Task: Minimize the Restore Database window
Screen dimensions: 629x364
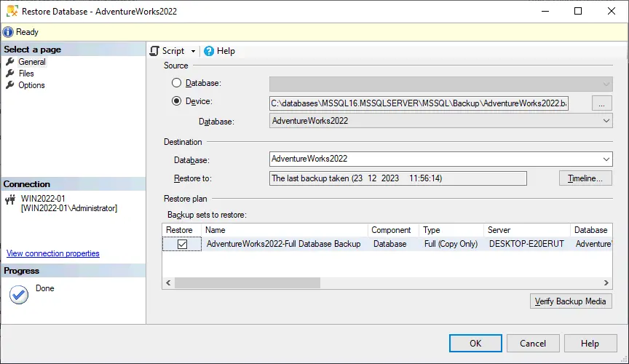Action: [x=545, y=11]
